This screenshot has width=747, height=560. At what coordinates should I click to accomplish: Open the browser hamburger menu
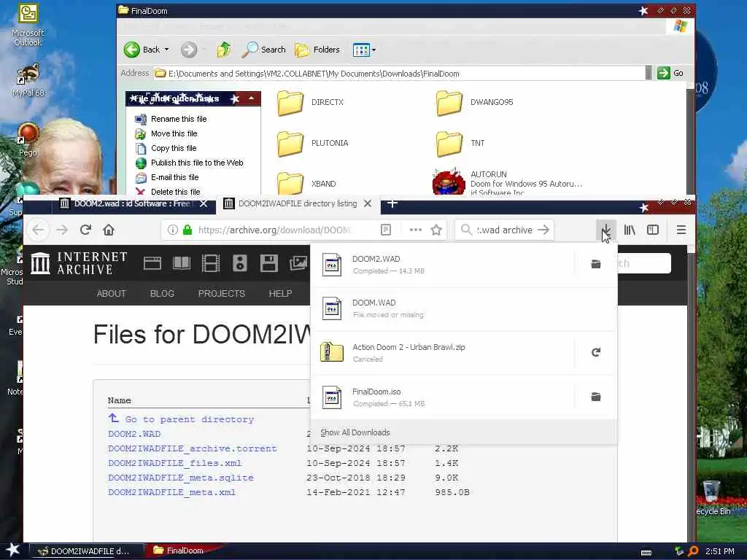pyautogui.click(x=681, y=230)
